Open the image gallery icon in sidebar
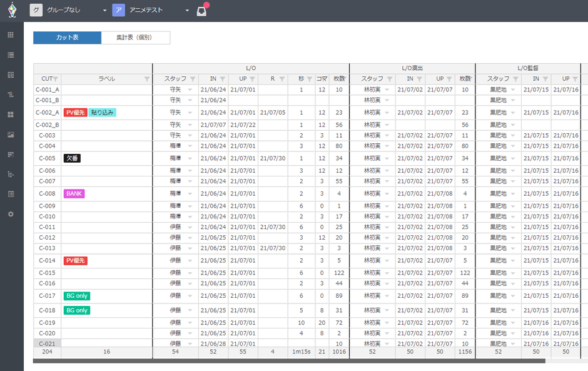The image size is (588, 371). click(11, 135)
